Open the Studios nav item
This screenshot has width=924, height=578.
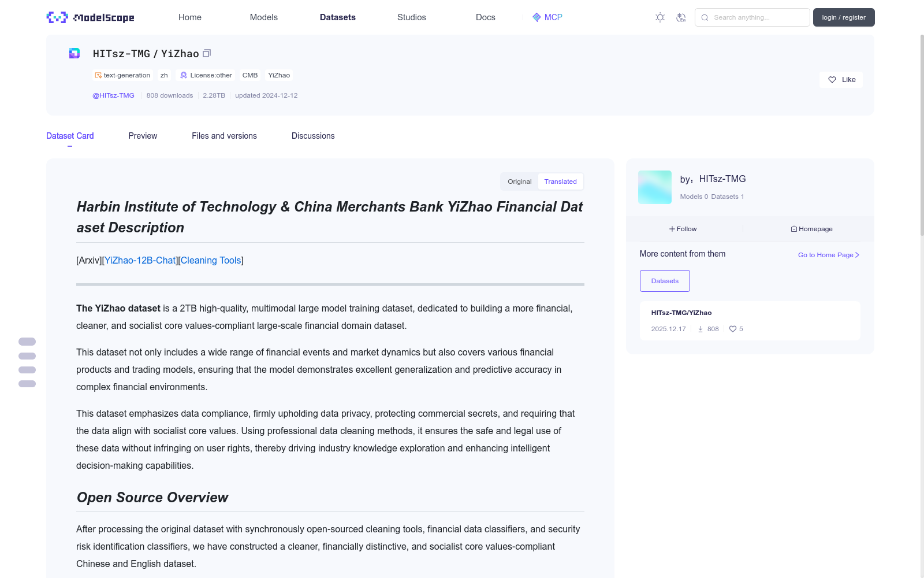(x=412, y=17)
